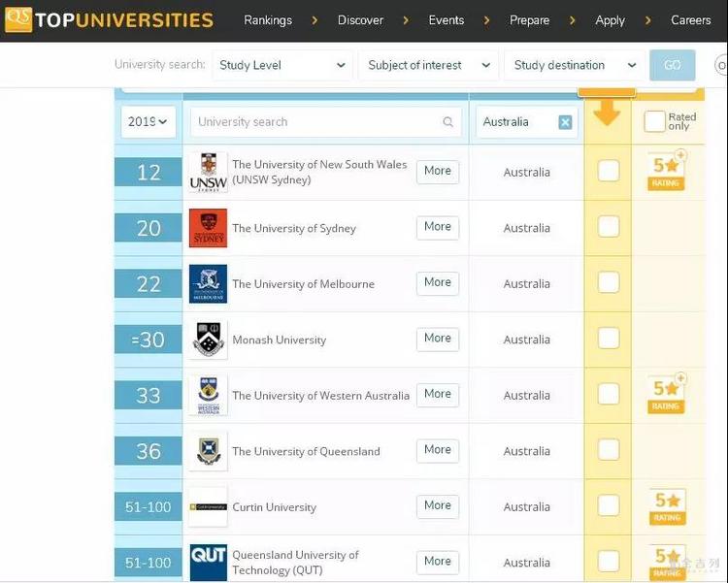This screenshot has height=583, width=728.
Task: Click the University of Sydney crest
Action: tap(208, 228)
